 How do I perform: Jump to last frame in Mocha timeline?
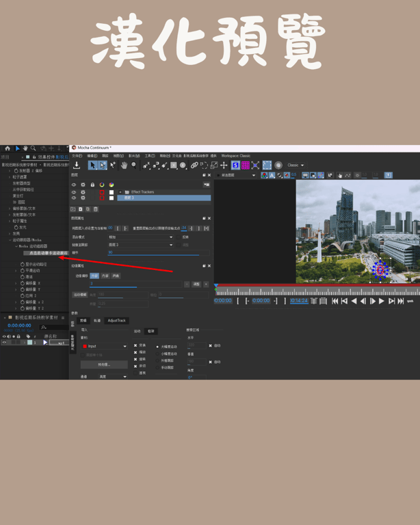pos(401,301)
